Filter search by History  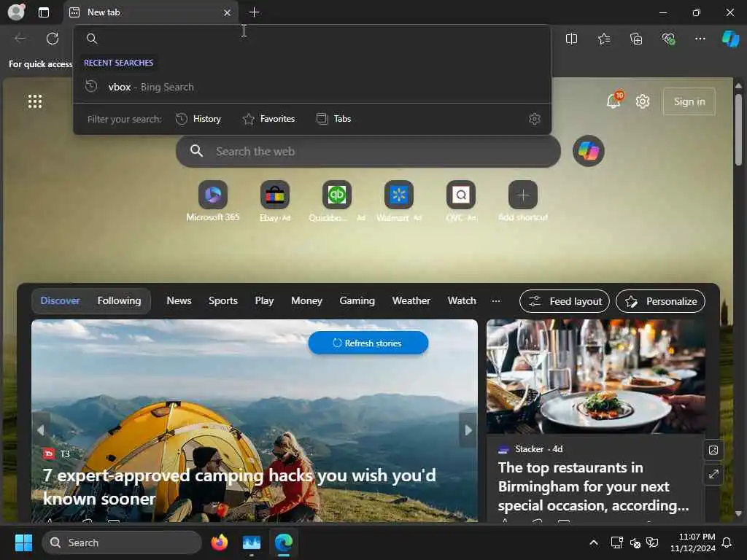coord(198,119)
